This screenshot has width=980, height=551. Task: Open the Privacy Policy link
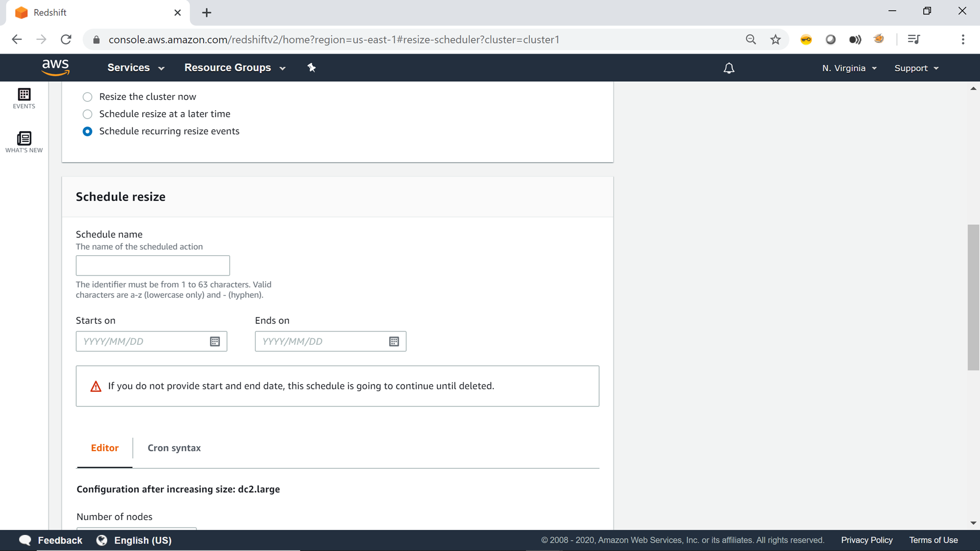(x=866, y=540)
